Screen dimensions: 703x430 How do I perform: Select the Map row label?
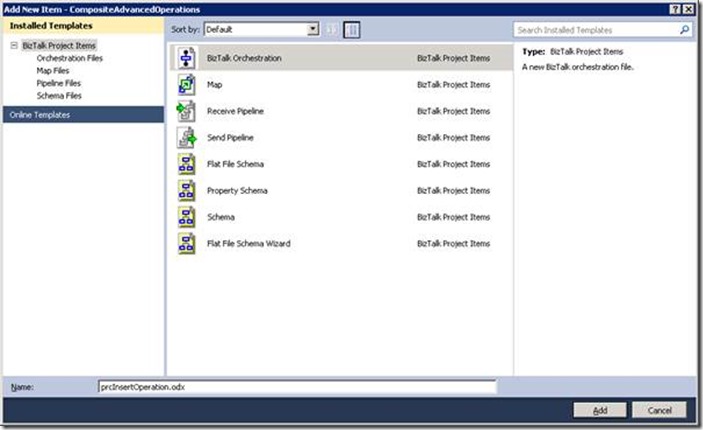[214, 84]
